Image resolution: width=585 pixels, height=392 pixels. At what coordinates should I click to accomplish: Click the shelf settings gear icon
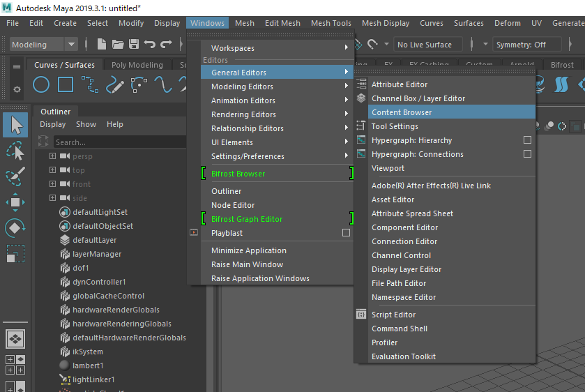tap(17, 89)
